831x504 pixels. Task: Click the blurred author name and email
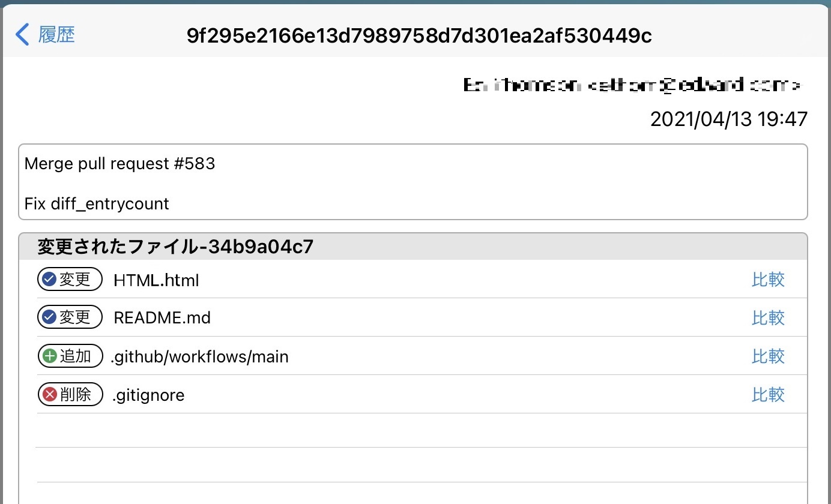pyautogui.click(x=632, y=85)
